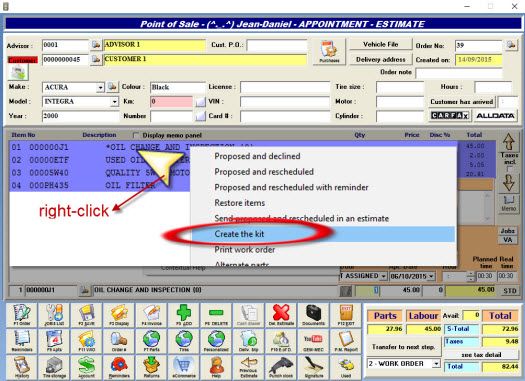Click the F3 Display folder icon
The image size is (525, 381).
point(119,315)
